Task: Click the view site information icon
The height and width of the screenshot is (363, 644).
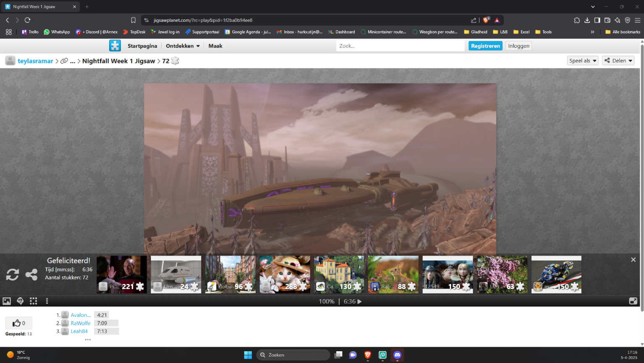Action: 147,20
